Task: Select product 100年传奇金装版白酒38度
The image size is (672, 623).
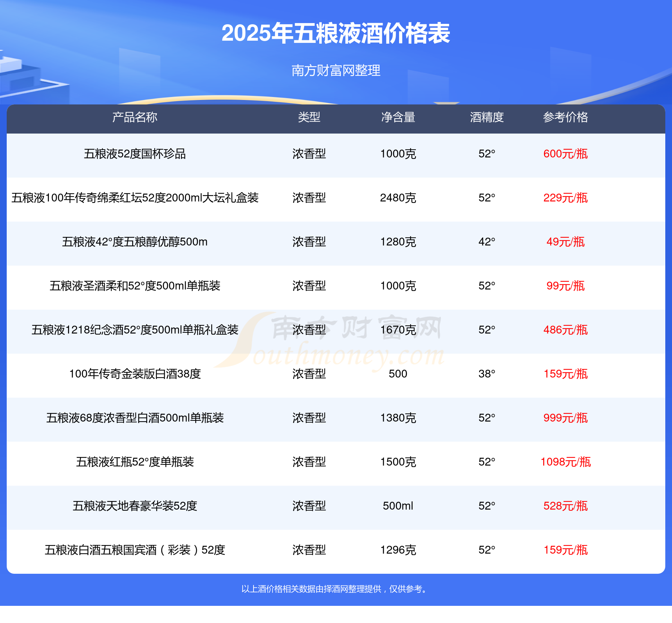Action: click(135, 374)
